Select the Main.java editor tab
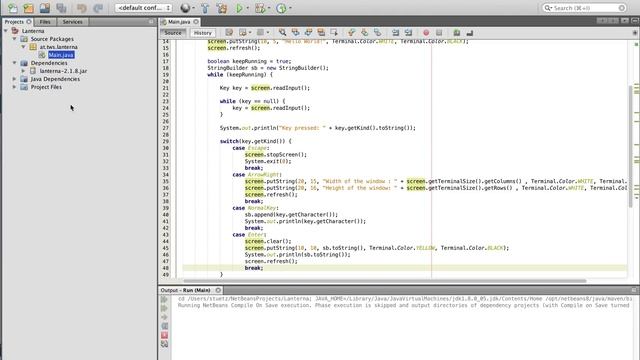The height and width of the screenshot is (360, 640). pos(179,22)
